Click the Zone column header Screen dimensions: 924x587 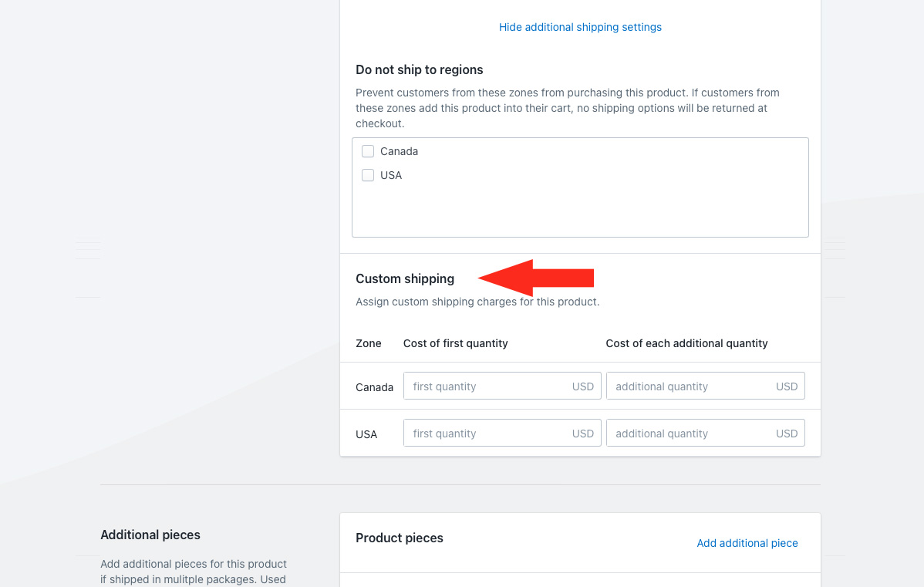coord(369,343)
